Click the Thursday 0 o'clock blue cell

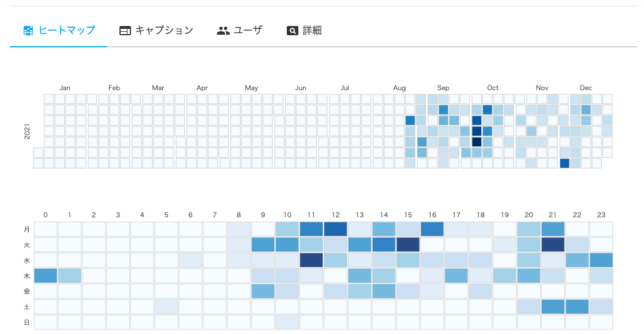tap(45, 276)
